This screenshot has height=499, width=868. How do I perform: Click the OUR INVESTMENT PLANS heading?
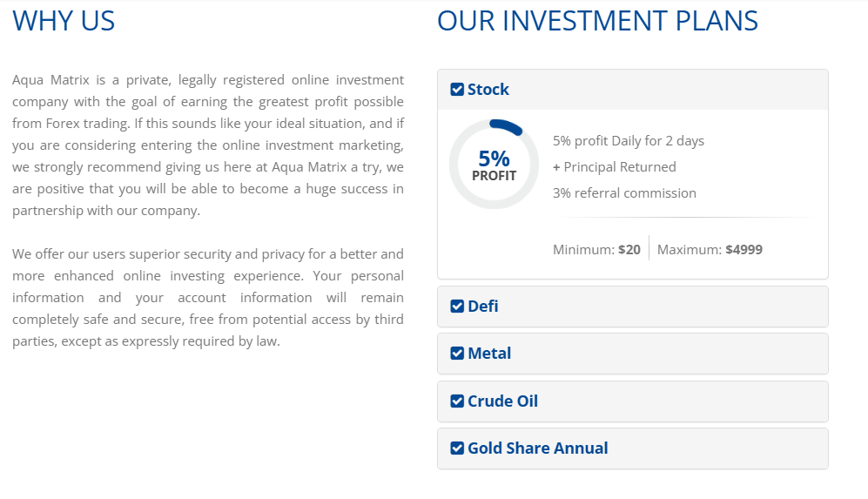pos(597,21)
